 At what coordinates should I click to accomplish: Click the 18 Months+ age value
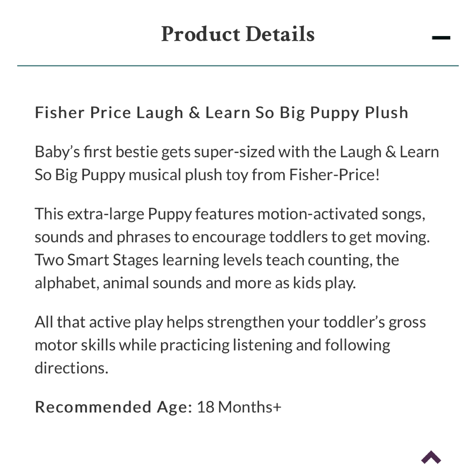pyautogui.click(x=239, y=407)
